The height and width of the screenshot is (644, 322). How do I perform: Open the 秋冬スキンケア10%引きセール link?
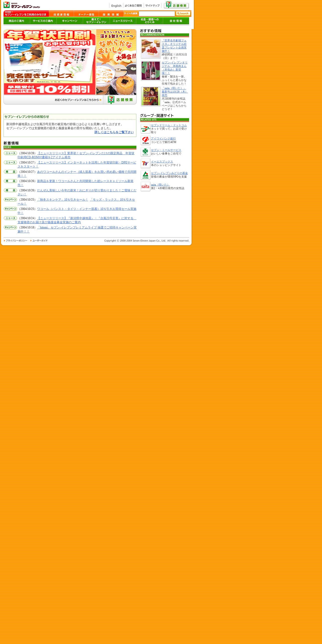tap(63, 200)
